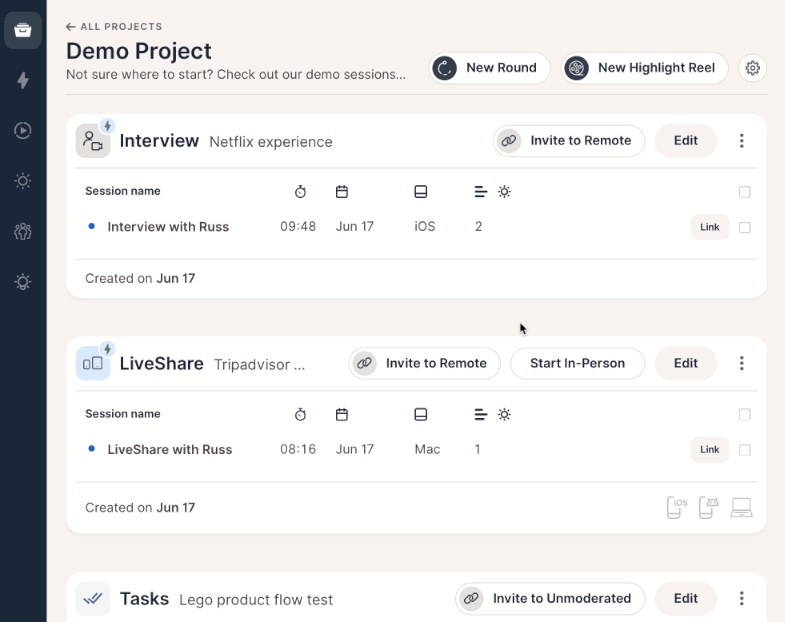
Task: Click the New Highlight Reel button
Action: 644,68
